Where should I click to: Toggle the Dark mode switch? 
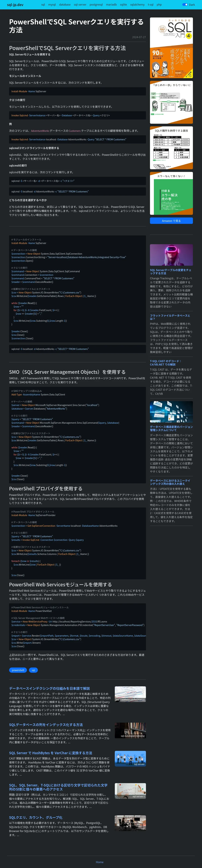point(184,5)
